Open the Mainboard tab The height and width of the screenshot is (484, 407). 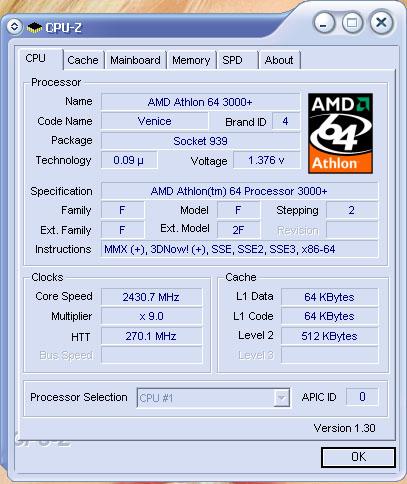[x=135, y=60]
